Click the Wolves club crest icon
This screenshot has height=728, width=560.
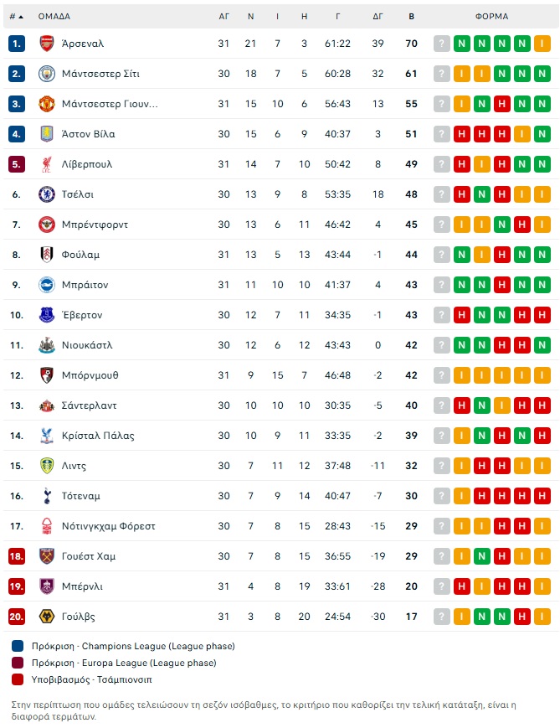tap(47, 617)
